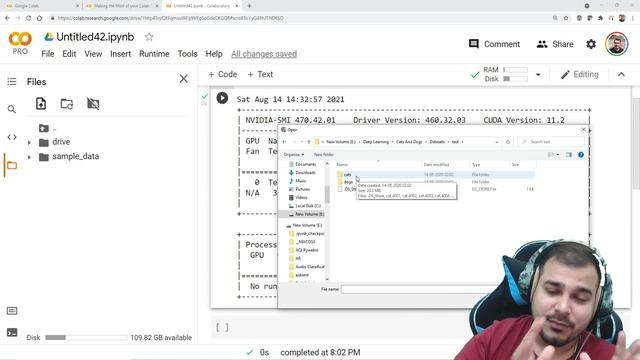Toggle the Mount Drive icon
Image resolution: width=640 pixels, height=360 pixels.
[x=93, y=104]
